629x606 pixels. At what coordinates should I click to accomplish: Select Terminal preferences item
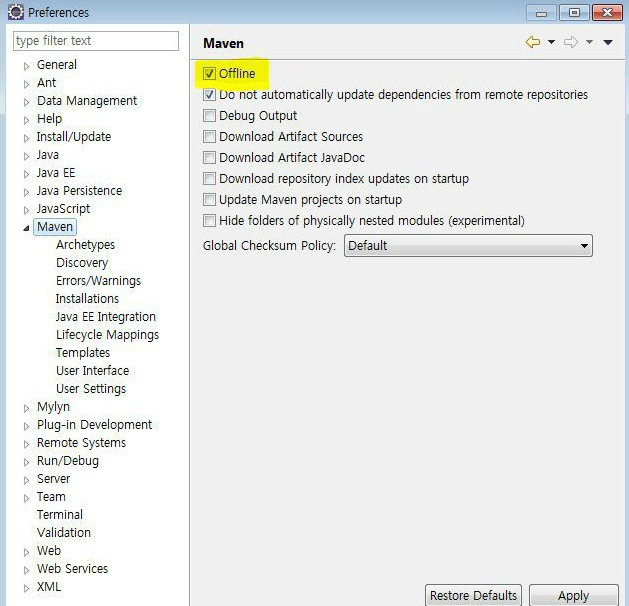[60, 515]
